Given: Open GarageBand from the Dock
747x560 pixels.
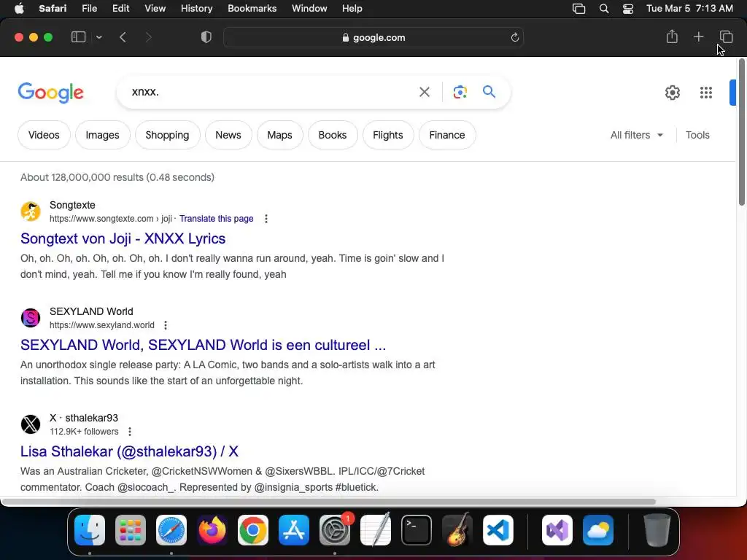Looking at the screenshot, I should (x=457, y=530).
